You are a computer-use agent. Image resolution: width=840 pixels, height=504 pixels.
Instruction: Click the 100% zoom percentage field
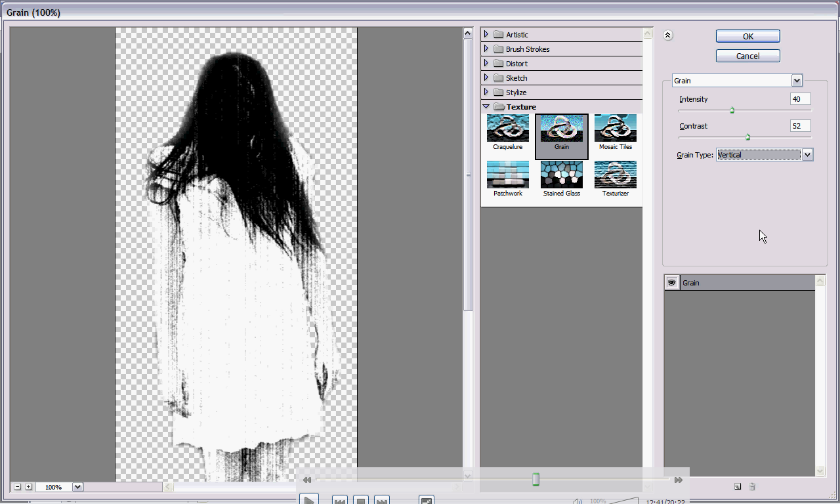pyautogui.click(x=54, y=487)
